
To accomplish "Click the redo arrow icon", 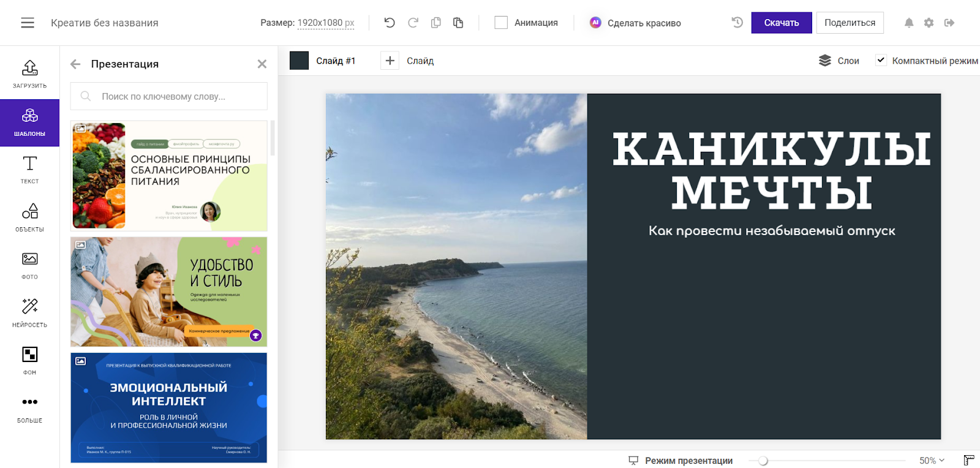I will [413, 23].
